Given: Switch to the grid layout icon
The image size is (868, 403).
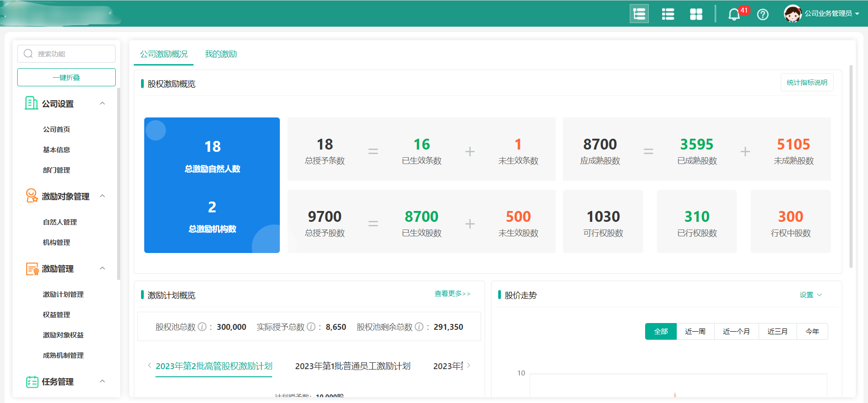Looking at the screenshot, I should tap(696, 14).
